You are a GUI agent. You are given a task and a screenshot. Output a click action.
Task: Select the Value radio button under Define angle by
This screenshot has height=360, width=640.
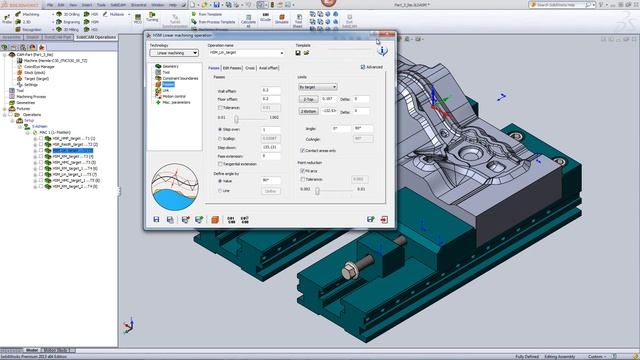(220, 181)
